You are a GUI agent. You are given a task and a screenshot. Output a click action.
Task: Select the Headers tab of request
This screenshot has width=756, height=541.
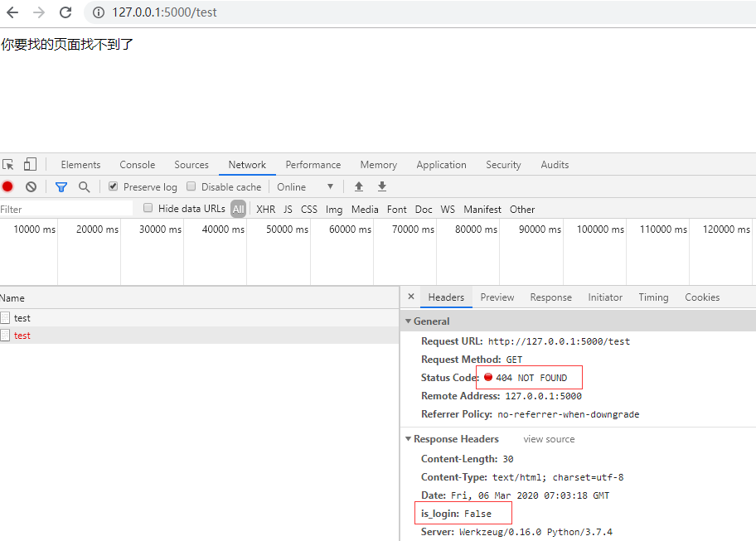tap(446, 297)
